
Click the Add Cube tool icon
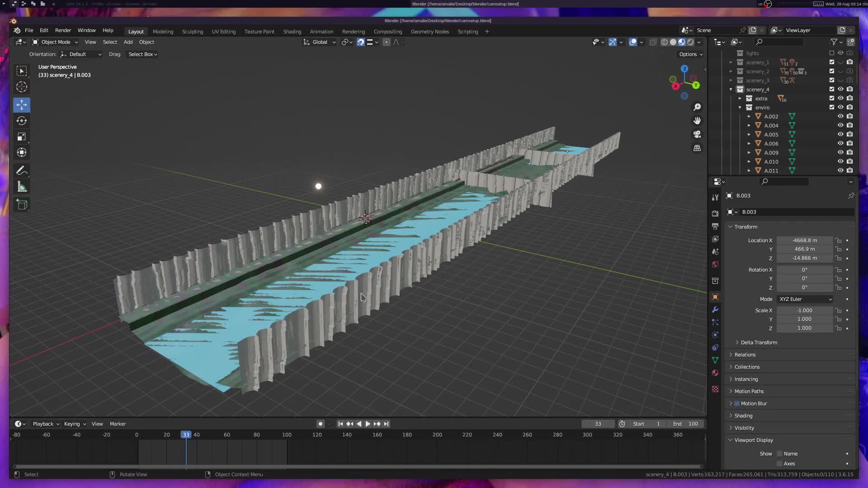[22, 205]
